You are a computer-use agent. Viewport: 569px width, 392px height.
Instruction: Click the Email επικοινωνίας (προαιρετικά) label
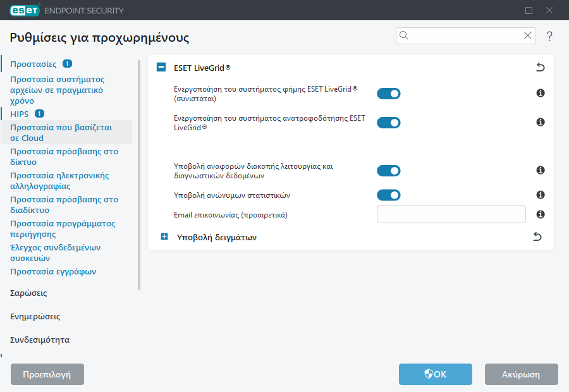[230, 215]
